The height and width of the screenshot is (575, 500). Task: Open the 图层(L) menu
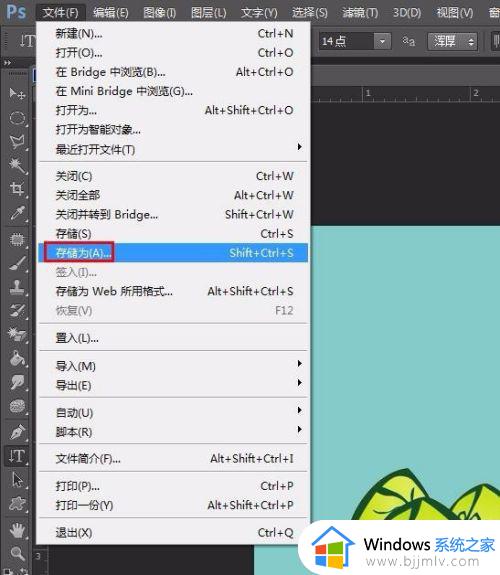tap(209, 13)
